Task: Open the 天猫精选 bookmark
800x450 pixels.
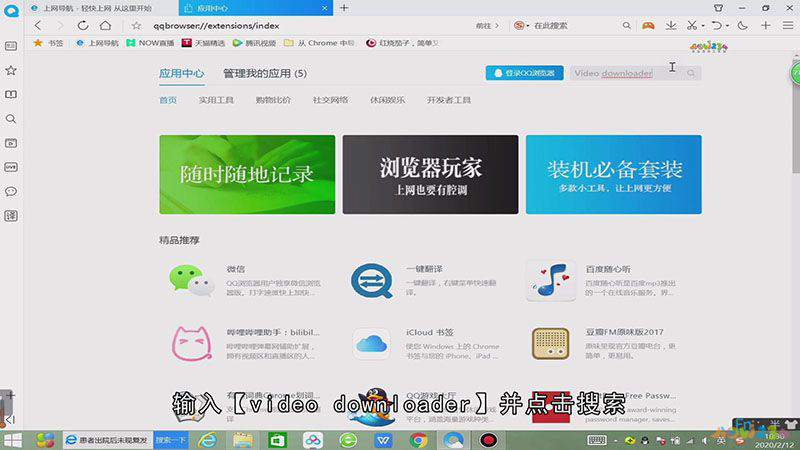Action: tap(204, 43)
